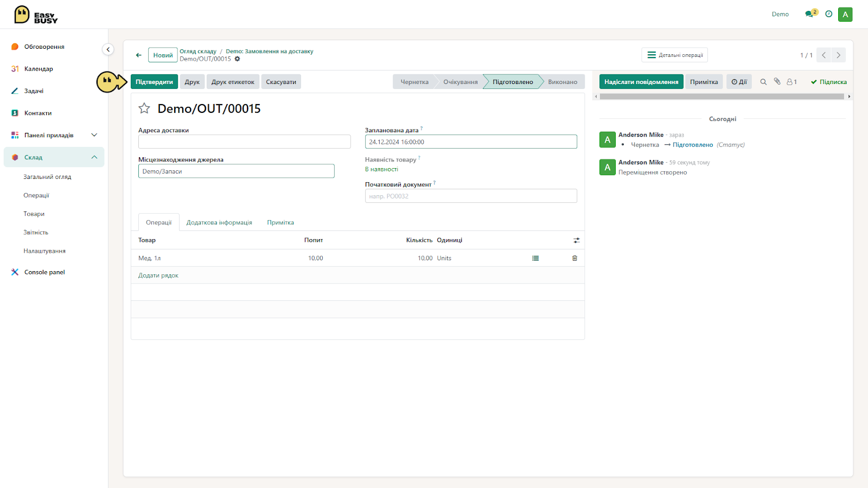Open detailed operations list icon for Мед row
This screenshot has height=488, width=868.
point(535,258)
